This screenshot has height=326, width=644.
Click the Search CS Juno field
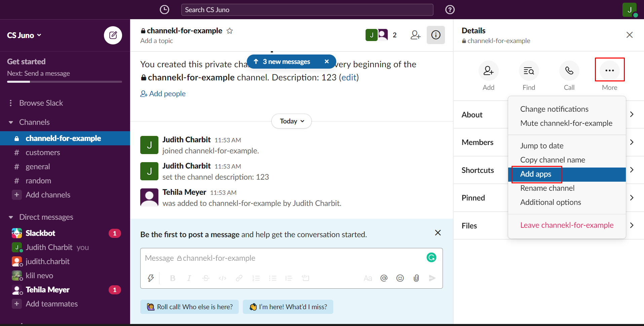pyautogui.click(x=307, y=10)
